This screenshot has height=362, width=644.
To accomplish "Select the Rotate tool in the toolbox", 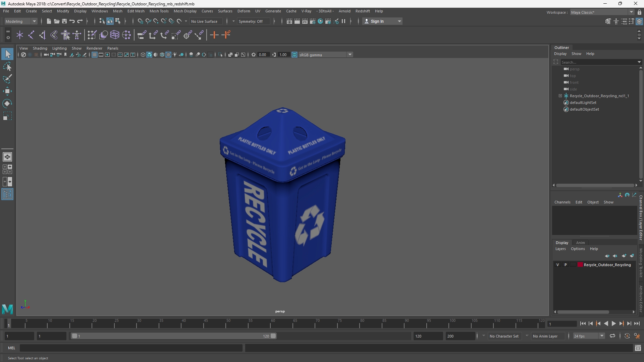I will click(x=7, y=104).
